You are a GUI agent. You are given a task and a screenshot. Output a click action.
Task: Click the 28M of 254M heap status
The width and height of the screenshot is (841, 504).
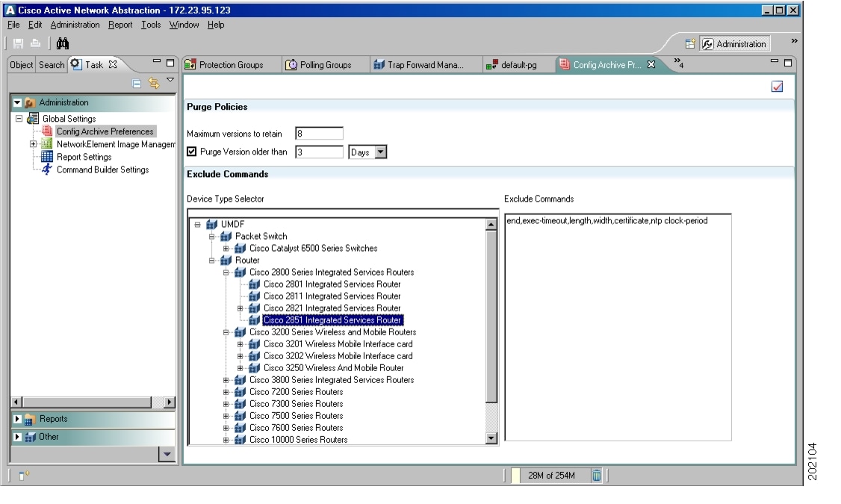coord(551,475)
